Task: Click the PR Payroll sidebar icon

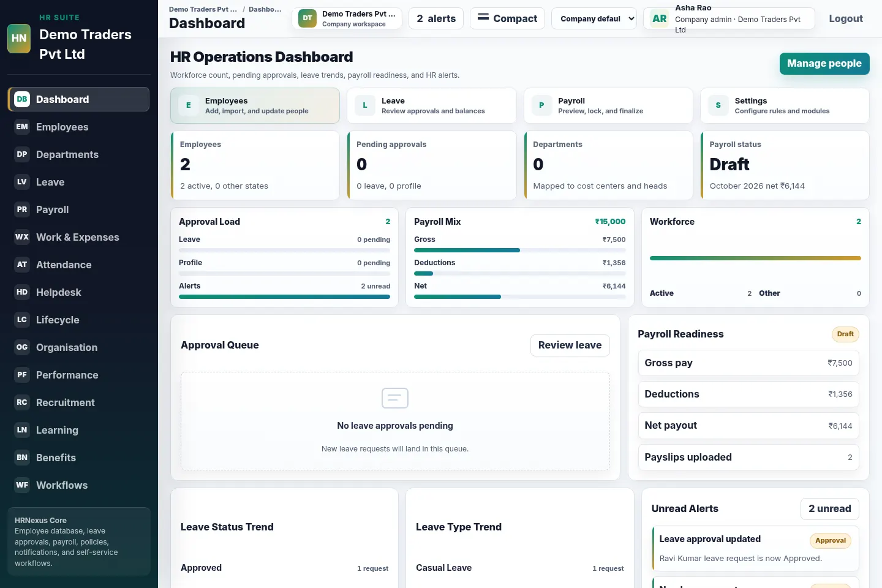Action: [22, 209]
